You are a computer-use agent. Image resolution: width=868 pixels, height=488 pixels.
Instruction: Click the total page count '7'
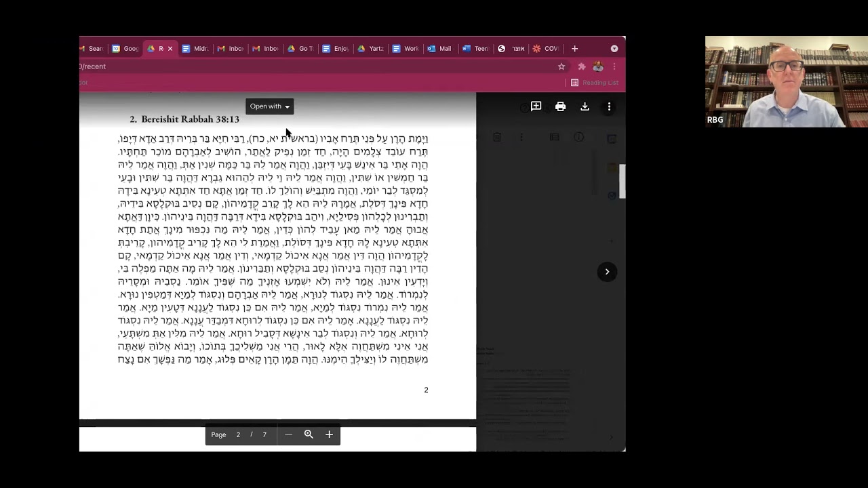pos(264,434)
